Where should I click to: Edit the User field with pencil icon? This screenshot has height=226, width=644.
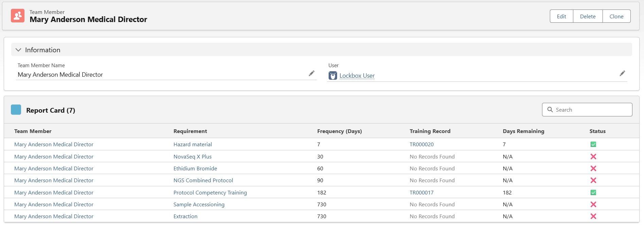pyautogui.click(x=622, y=73)
